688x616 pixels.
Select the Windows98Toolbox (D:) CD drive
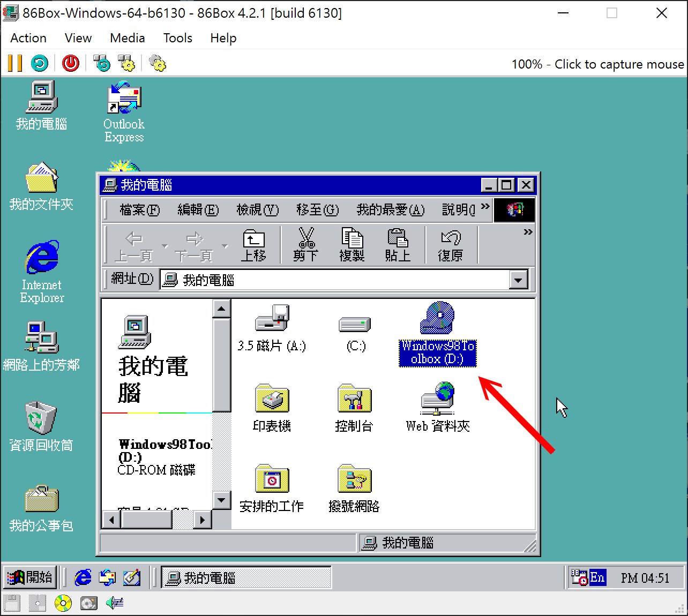tap(438, 333)
